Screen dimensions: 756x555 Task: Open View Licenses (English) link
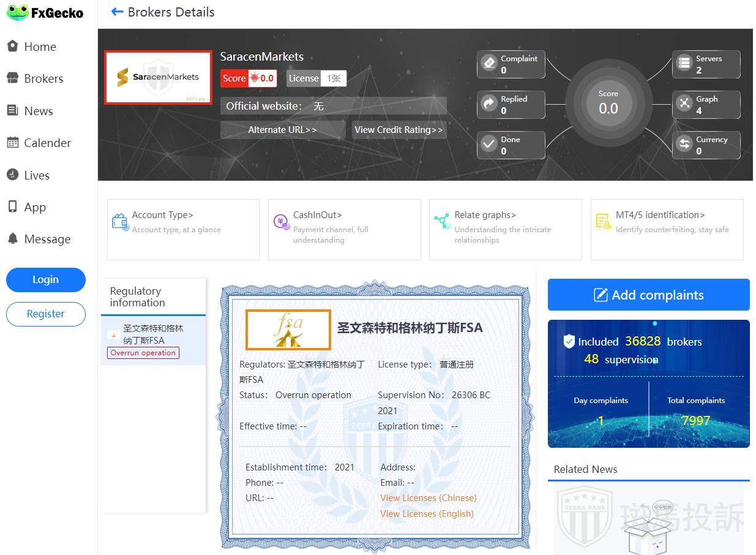427,514
